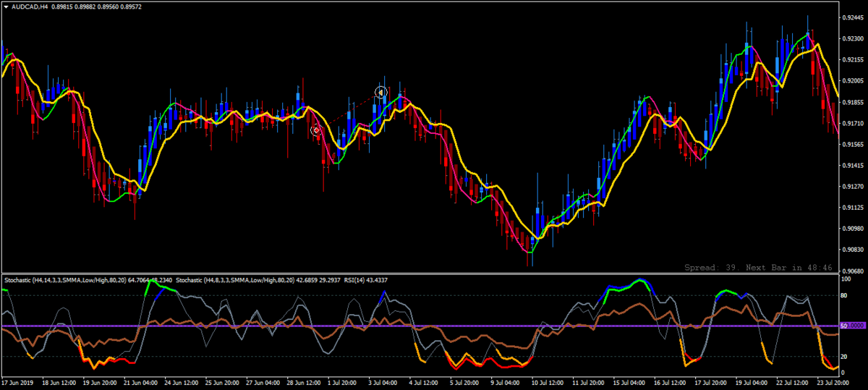Click the 0.92445 price scale label

[x=854, y=17]
